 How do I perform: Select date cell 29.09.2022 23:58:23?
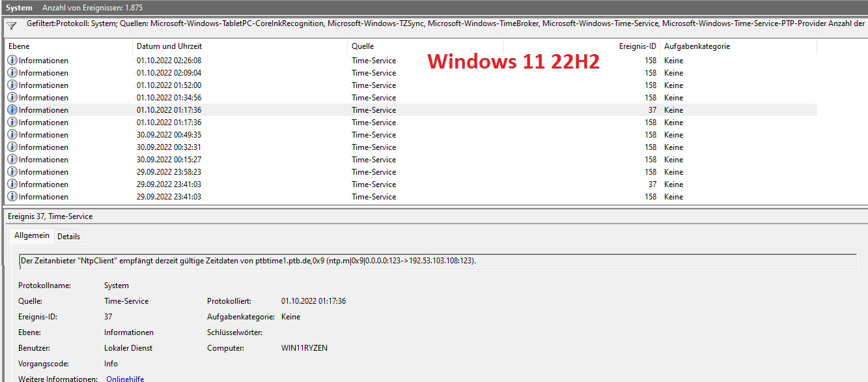click(169, 171)
